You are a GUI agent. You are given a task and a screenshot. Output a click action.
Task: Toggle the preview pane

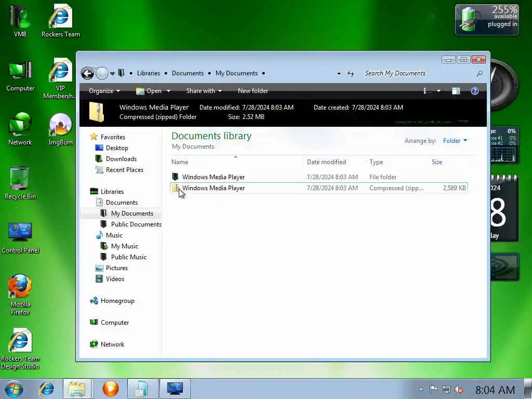(x=456, y=91)
